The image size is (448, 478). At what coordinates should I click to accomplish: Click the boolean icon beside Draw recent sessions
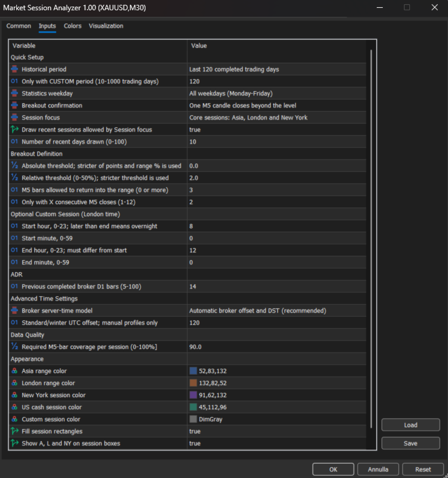coord(14,130)
